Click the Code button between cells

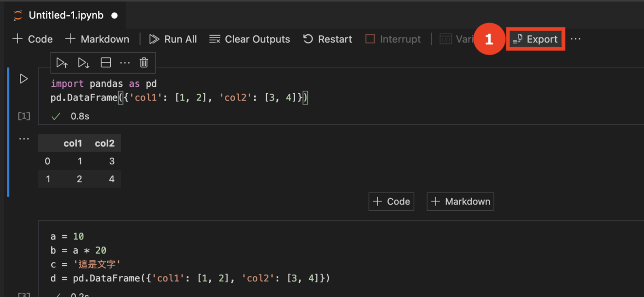391,201
